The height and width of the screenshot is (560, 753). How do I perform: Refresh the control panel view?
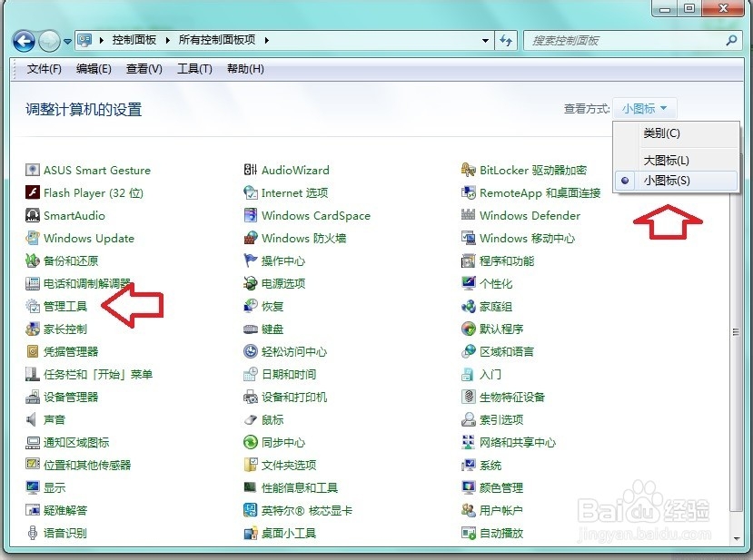(x=506, y=40)
